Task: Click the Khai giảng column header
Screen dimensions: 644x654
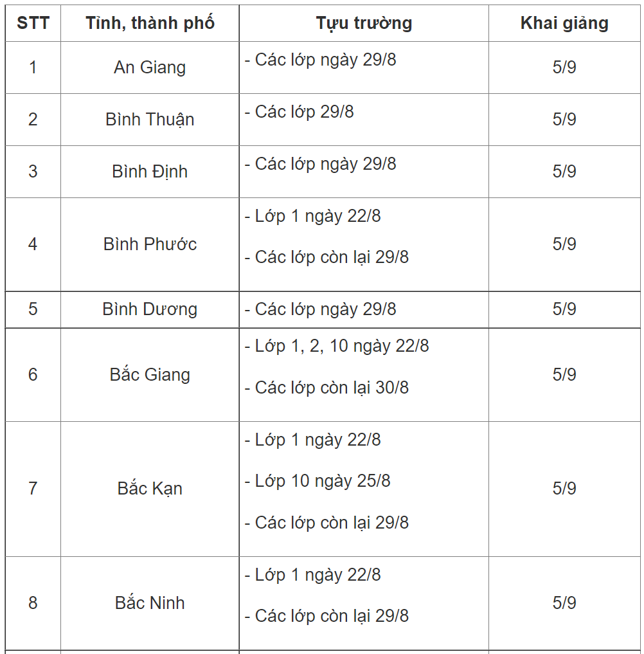Action: [564, 24]
